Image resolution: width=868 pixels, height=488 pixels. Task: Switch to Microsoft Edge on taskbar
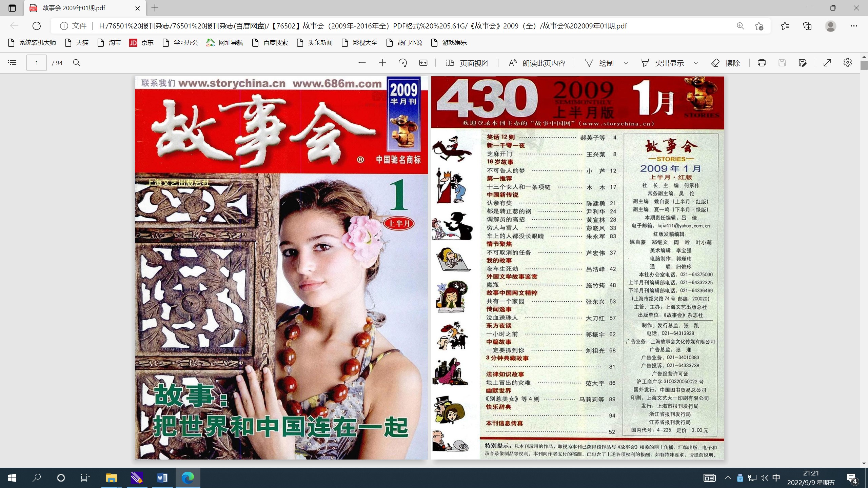(x=188, y=478)
